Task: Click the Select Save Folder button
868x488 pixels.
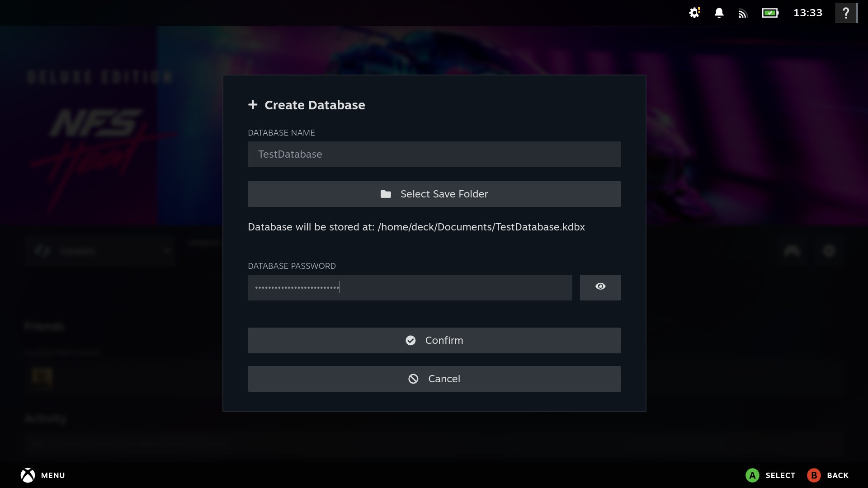Action: tap(434, 194)
